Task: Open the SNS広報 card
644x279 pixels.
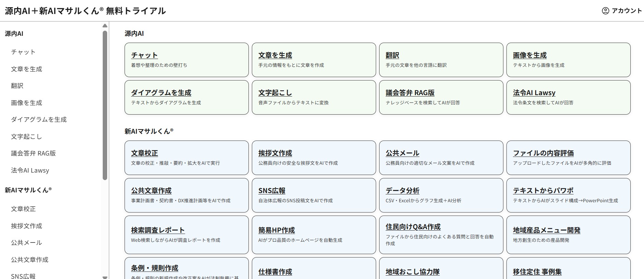Action: pos(314,195)
